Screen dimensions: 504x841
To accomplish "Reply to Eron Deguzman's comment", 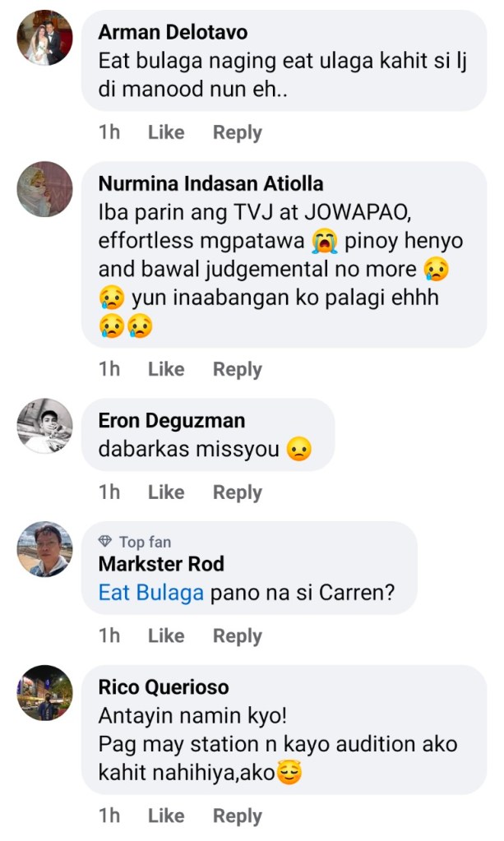I will (x=237, y=492).
